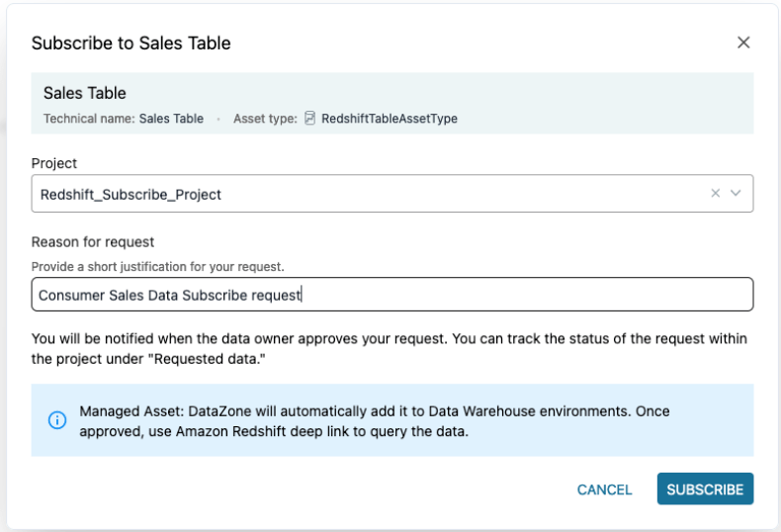Click the "Project" field label
This screenshot has height=532, width=781.
click(x=53, y=163)
